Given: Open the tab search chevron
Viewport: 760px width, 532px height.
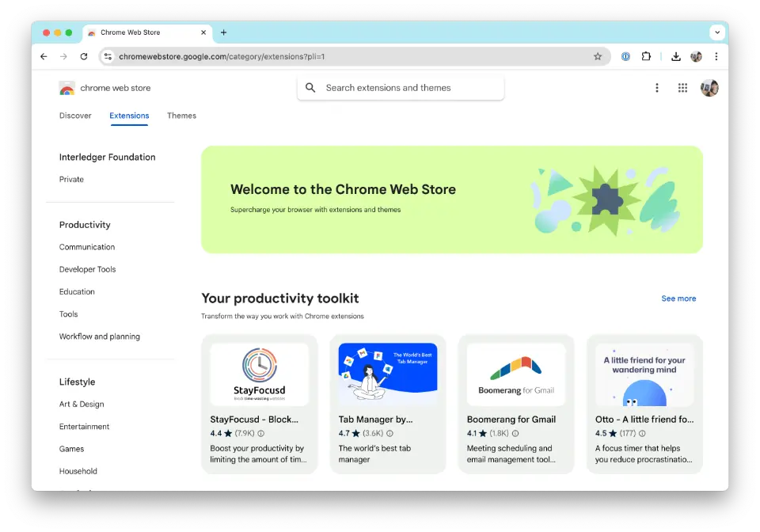Looking at the screenshot, I should click(717, 32).
